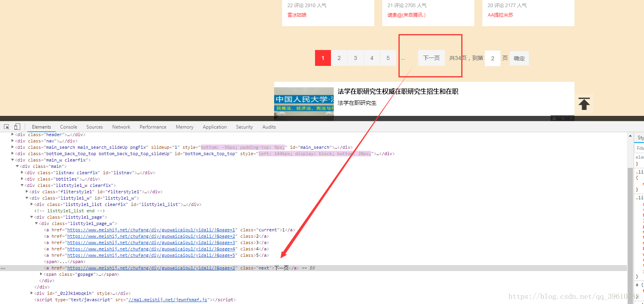
Task: Open the Sources tab
Action: click(x=95, y=127)
